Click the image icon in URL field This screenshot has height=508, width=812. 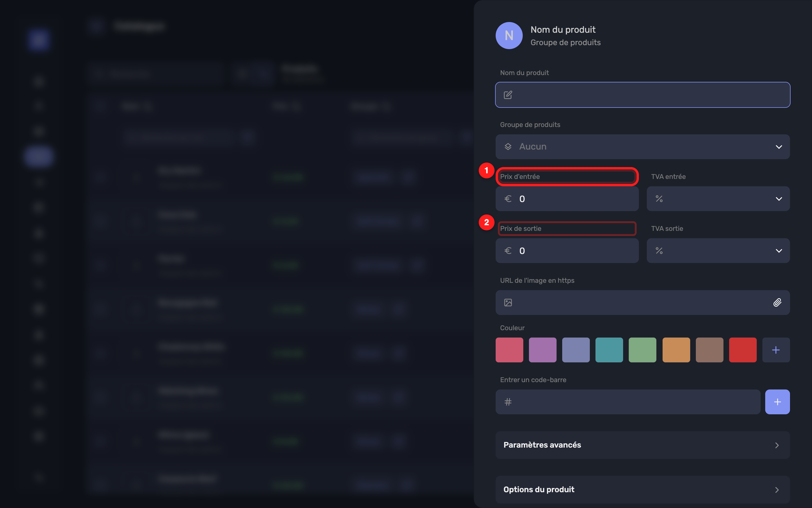pos(508,302)
